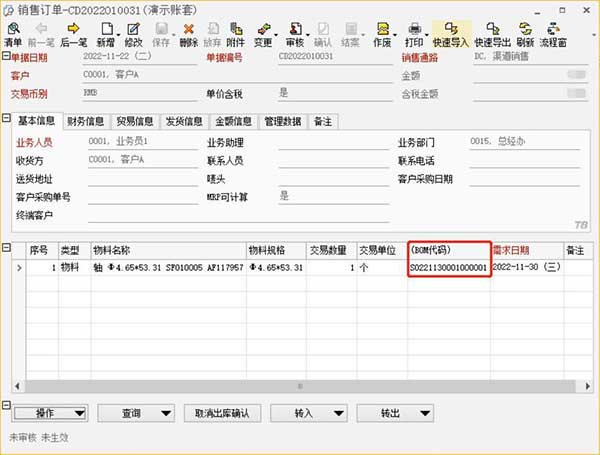Select the BOM code cell S0221130001000001
600x455 pixels.
tap(448, 267)
